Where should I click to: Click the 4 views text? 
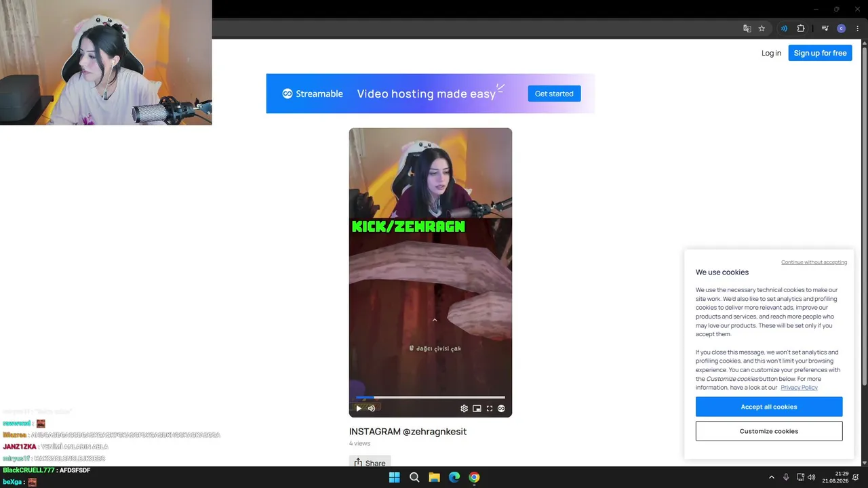click(x=359, y=443)
